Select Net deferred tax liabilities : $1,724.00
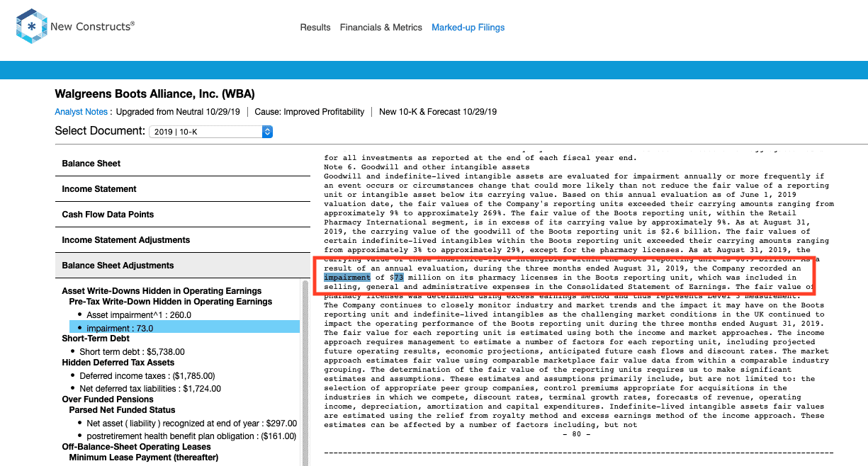The width and height of the screenshot is (868, 466). pos(150,389)
